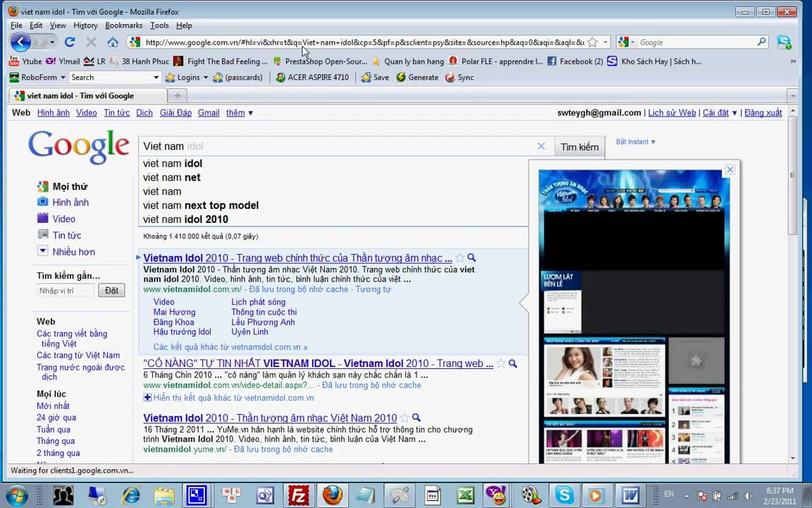
Task: Reload the page with refresh icon
Action: pos(70,42)
